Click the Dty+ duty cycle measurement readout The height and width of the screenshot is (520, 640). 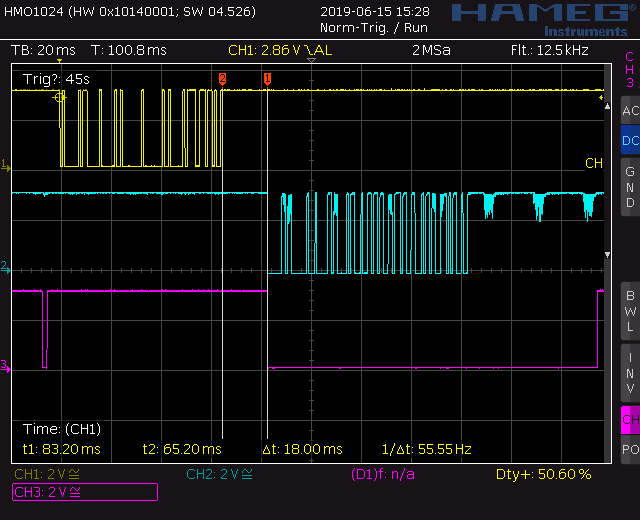pyautogui.click(x=543, y=474)
